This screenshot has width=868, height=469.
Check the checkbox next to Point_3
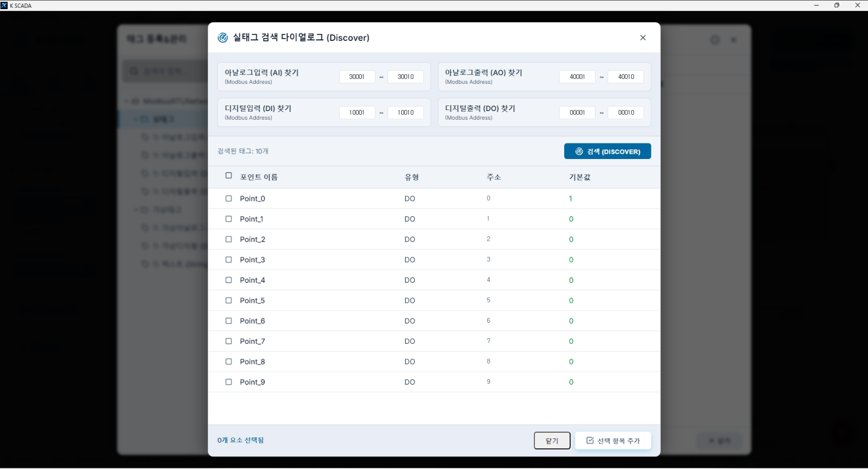(x=229, y=259)
